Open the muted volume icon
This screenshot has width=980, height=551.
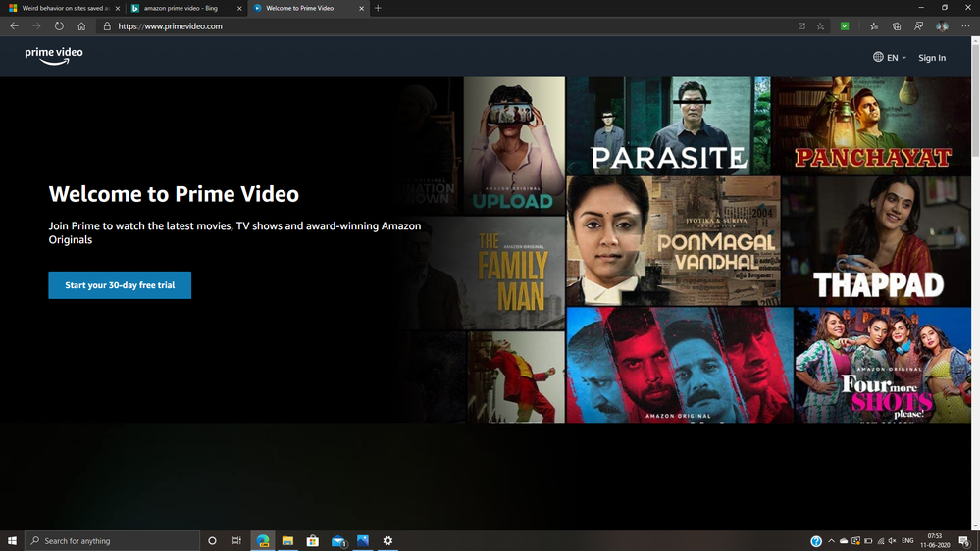(x=893, y=541)
